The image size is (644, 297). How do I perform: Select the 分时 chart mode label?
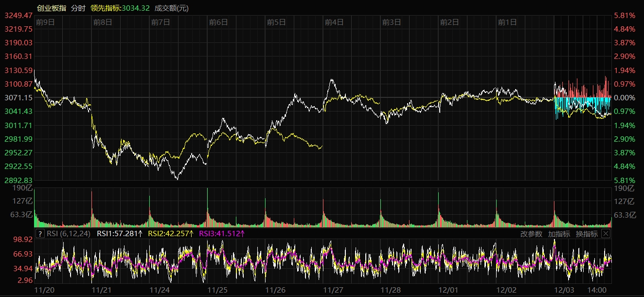click(x=78, y=8)
